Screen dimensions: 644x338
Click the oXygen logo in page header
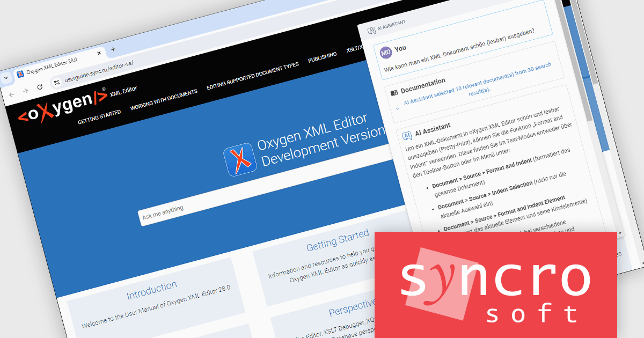(63, 105)
